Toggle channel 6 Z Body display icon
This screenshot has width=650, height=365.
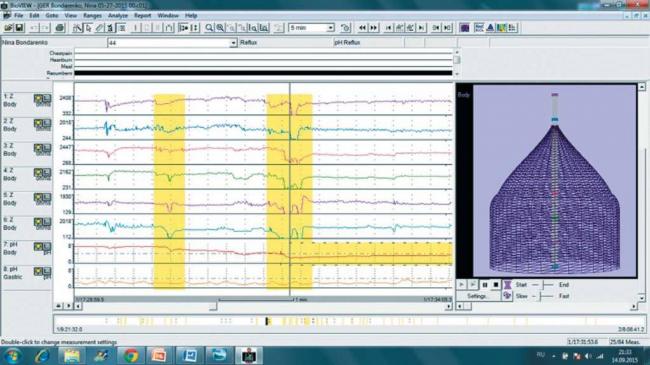point(38,222)
